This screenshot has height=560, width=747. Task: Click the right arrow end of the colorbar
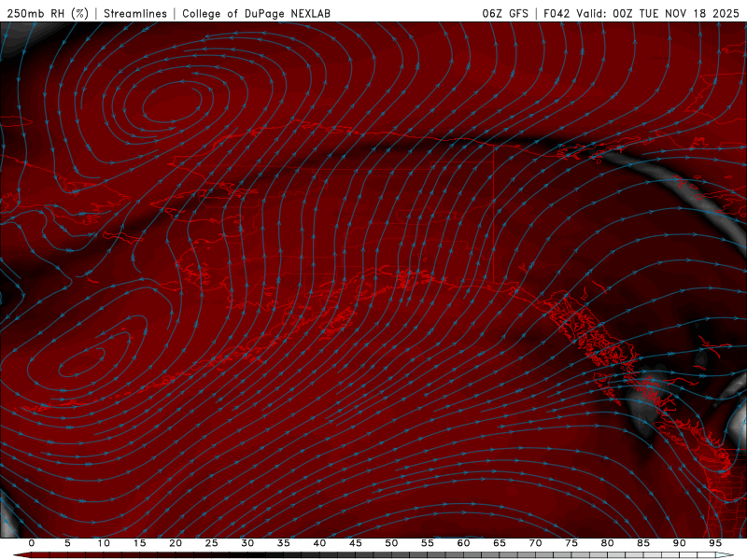click(x=725, y=555)
